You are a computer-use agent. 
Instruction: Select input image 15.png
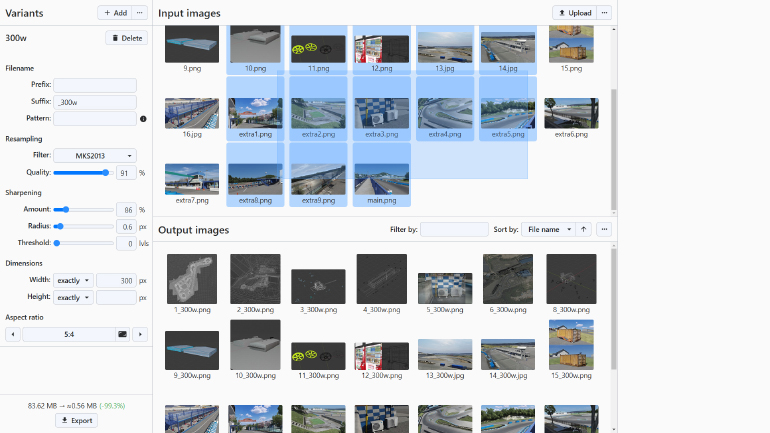tap(571, 49)
